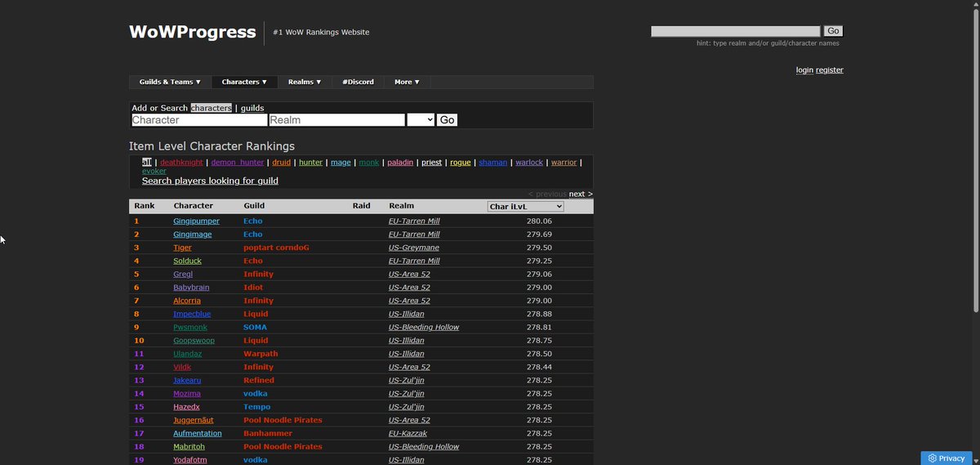Open character Gregl profile
Viewport: 980px width, 465px height.
point(183,275)
